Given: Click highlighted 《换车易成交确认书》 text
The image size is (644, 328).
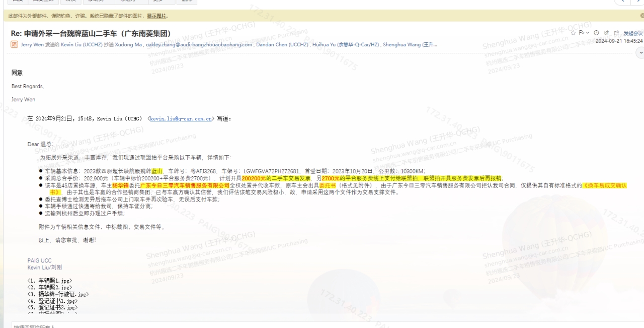Looking at the screenshot, I should click(x=604, y=185).
